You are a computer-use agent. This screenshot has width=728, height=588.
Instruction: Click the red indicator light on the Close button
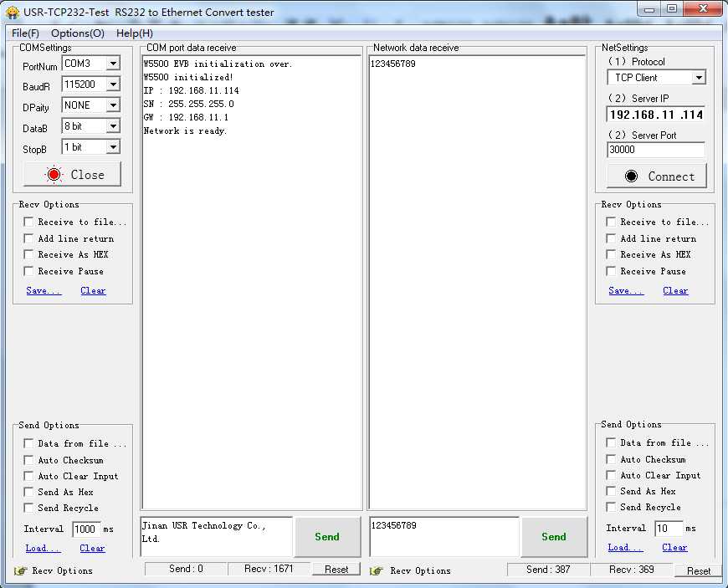pos(54,175)
